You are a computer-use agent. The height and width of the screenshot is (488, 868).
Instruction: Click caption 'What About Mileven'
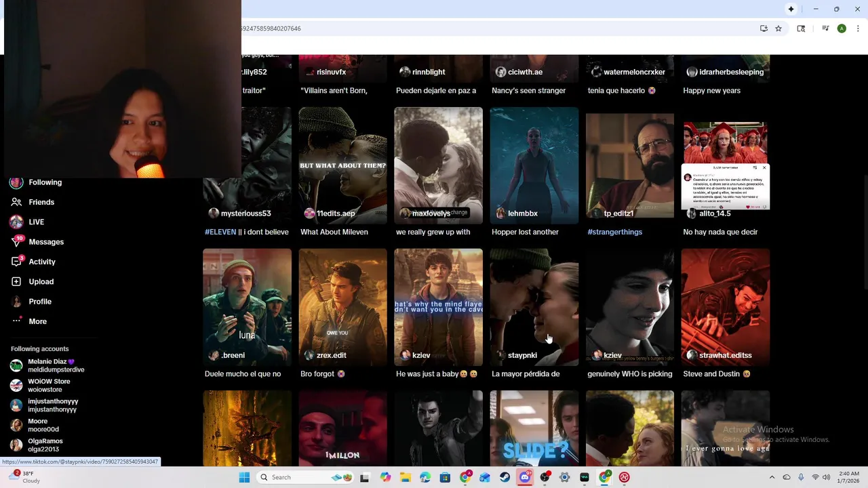coord(334,232)
